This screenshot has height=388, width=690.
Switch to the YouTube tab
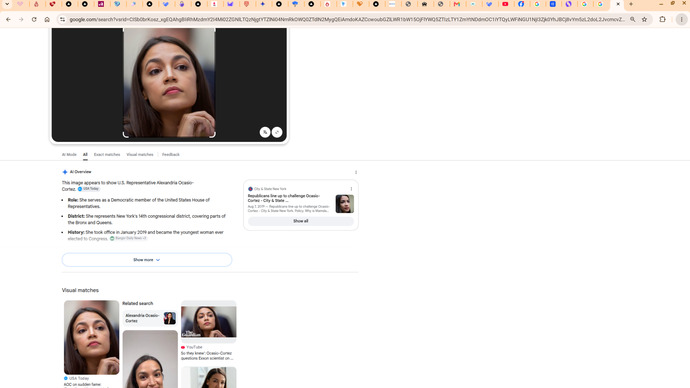pyautogui.click(x=505, y=4)
